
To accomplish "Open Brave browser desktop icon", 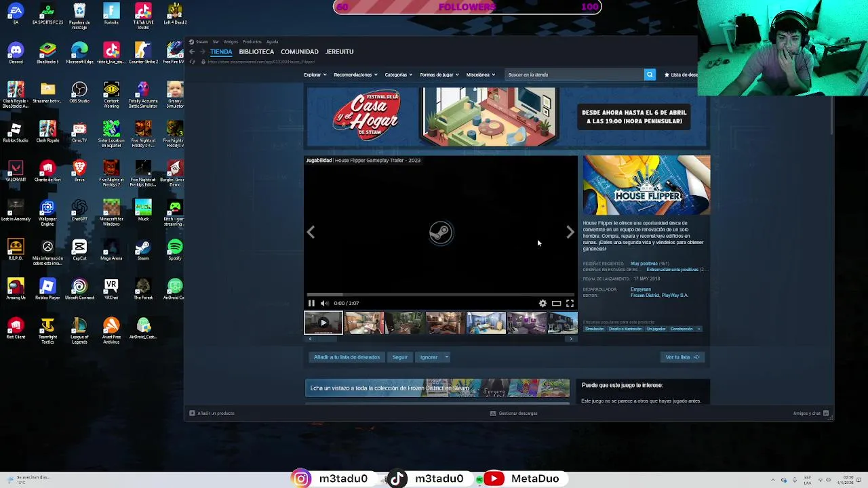I will pos(79,171).
